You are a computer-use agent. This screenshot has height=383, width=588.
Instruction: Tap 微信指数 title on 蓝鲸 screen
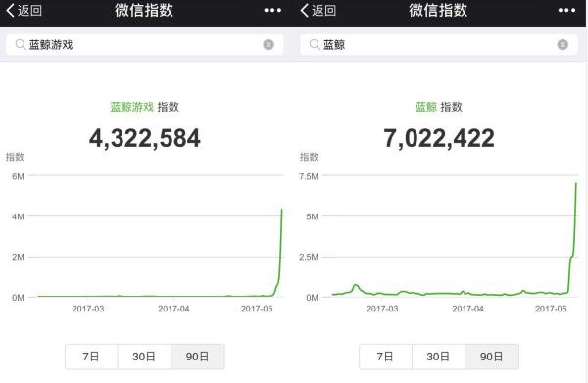click(x=438, y=10)
